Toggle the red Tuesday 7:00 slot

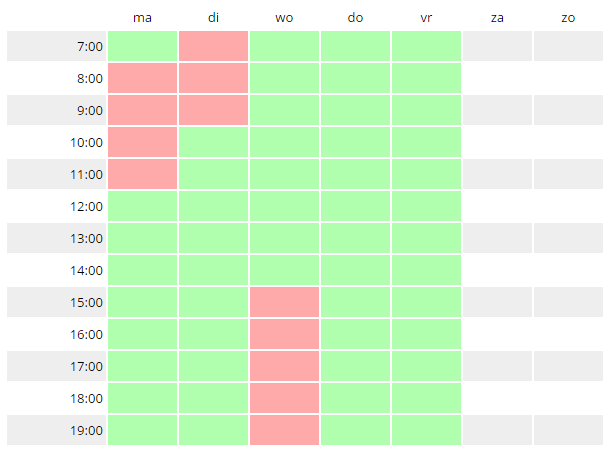213,46
